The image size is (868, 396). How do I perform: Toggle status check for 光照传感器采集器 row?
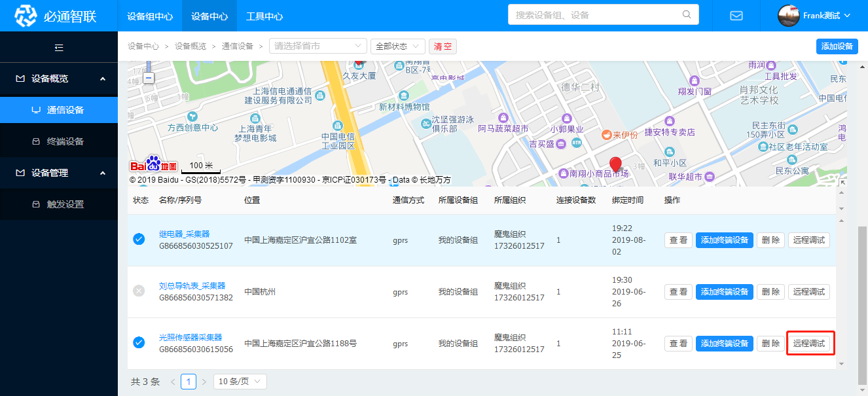click(139, 343)
